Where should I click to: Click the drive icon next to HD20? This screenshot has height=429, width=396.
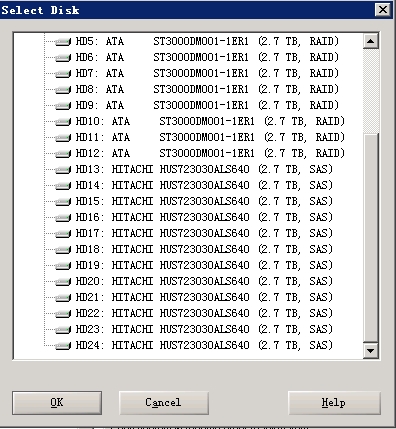[x=63, y=282]
